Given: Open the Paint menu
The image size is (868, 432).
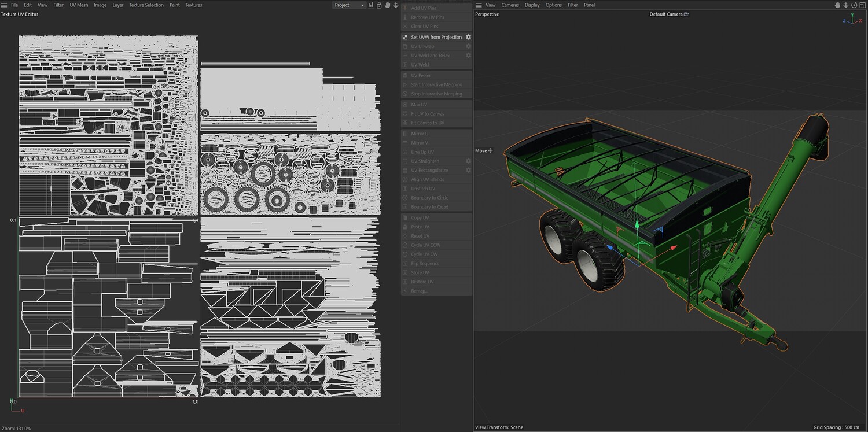Looking at the screenshot, I should [175, 5].
